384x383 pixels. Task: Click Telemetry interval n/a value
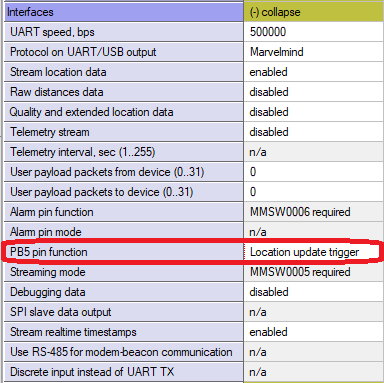[x=313, y=152]
